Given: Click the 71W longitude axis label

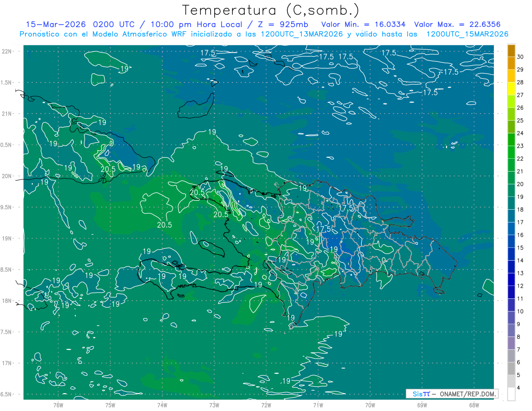Looking at the screenshot, I should (x=318, y=405).
